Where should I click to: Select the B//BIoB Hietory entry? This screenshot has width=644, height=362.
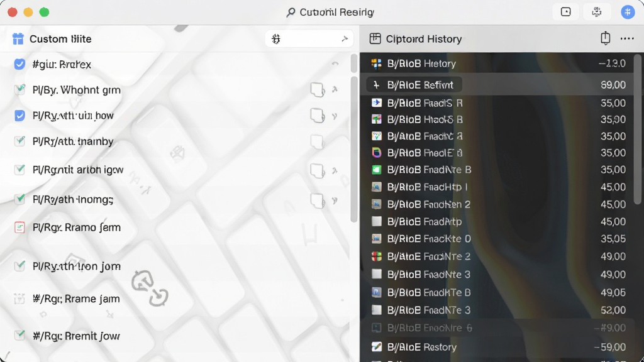click(497, 63)
